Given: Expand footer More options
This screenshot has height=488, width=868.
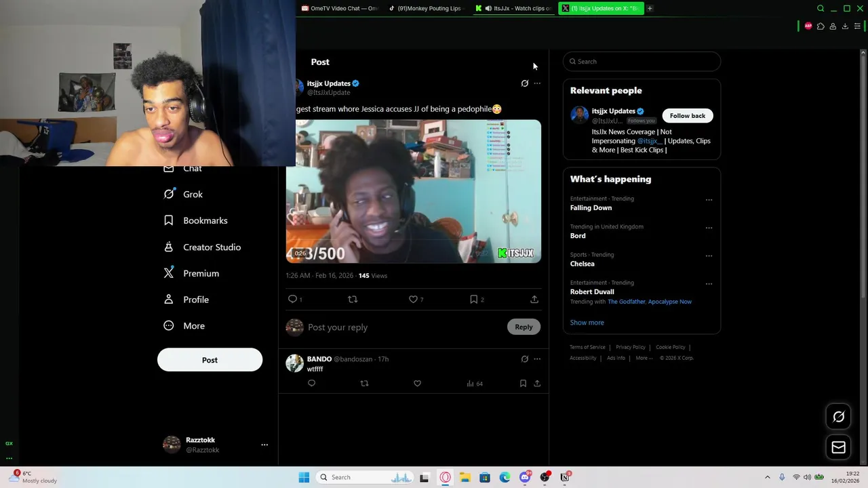Looking at the screenshot, I should tap(644, 358).
